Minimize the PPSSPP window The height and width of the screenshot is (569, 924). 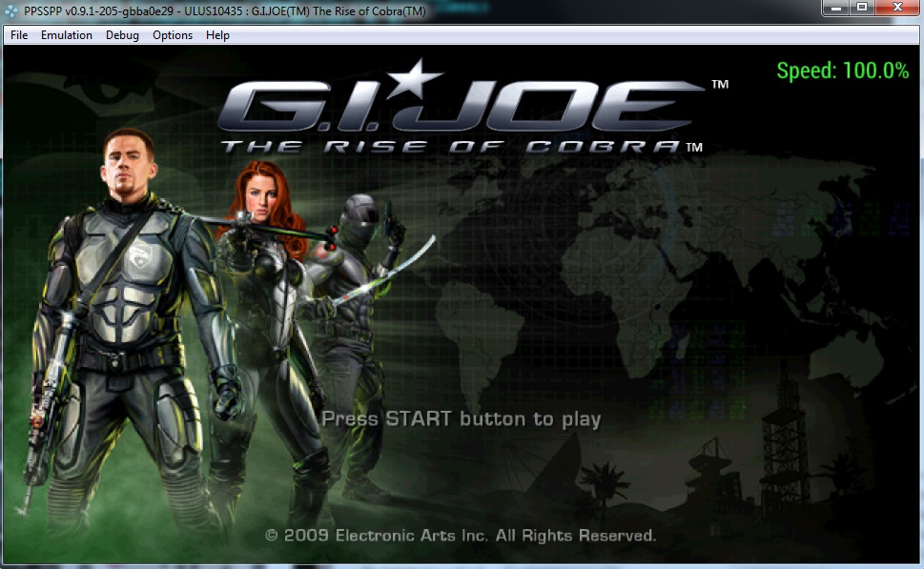pos(835,8)
